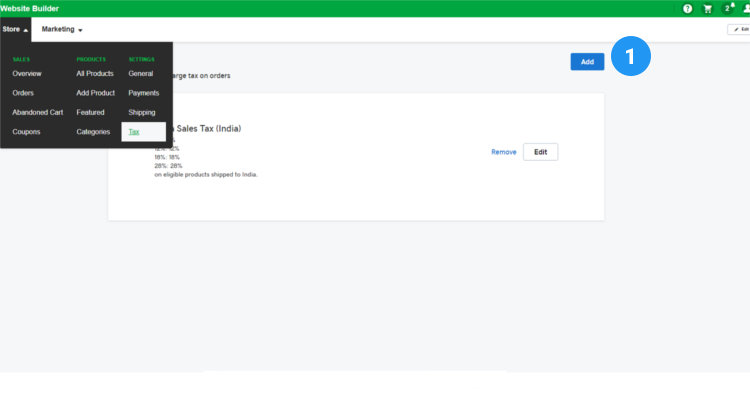750x400 pixels.
Task: Click the 'tax on orders' description text
Action: pos(201,76)
